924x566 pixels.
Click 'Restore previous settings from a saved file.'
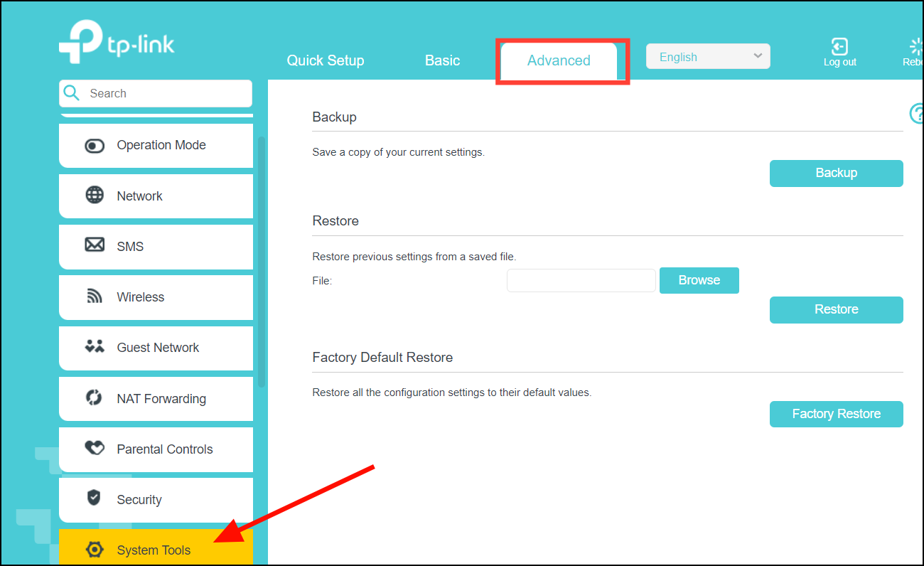coord(414,257)
